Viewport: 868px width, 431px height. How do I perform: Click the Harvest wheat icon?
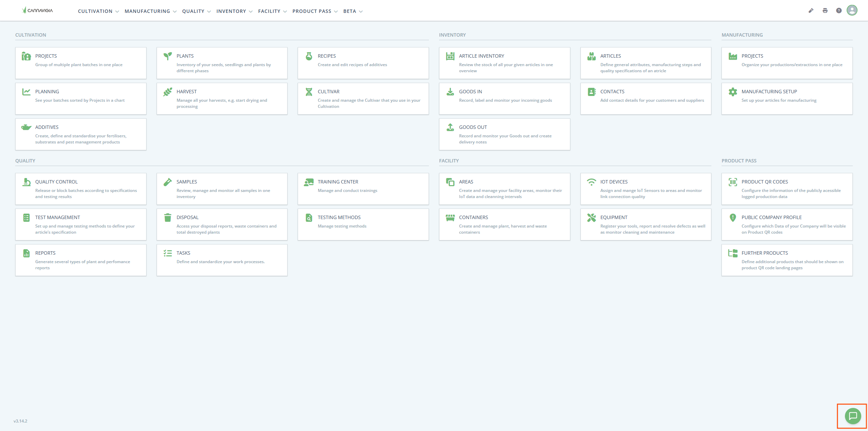coord(167,92)
